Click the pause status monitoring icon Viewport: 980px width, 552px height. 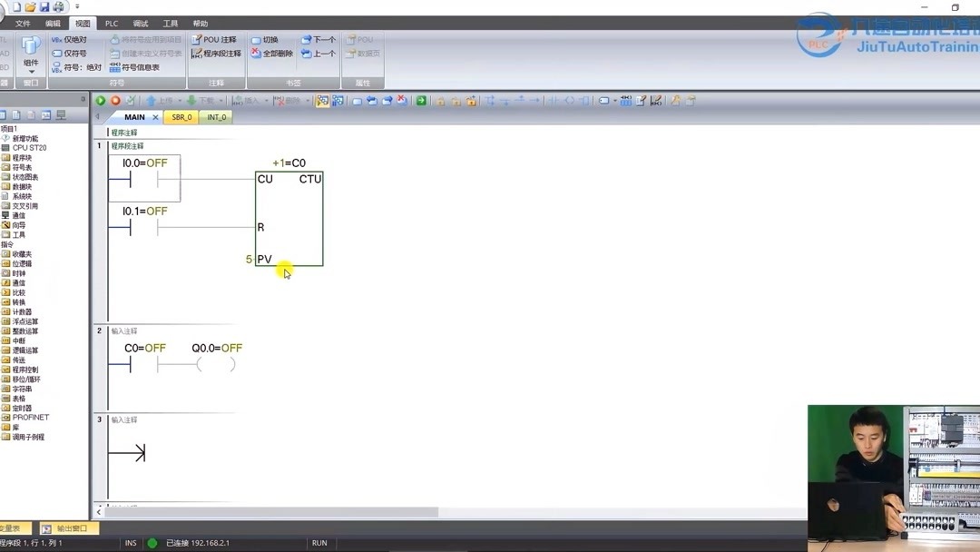click(x=338, y=101)
